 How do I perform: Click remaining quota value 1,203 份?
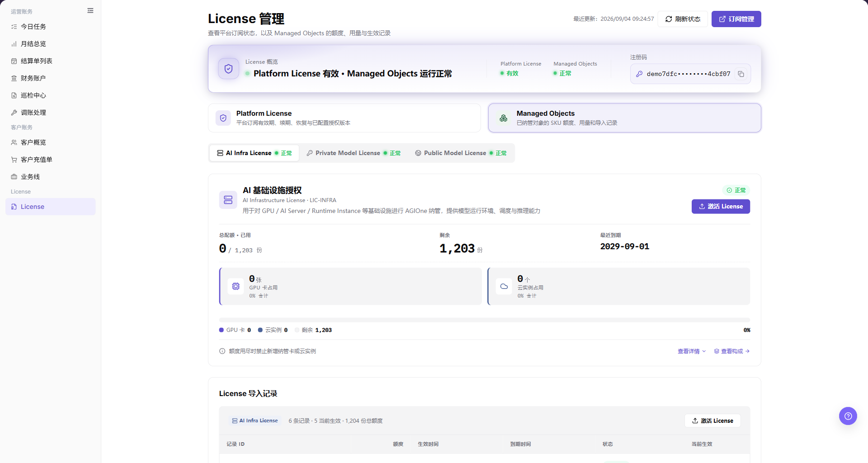(x=461, y=249)
